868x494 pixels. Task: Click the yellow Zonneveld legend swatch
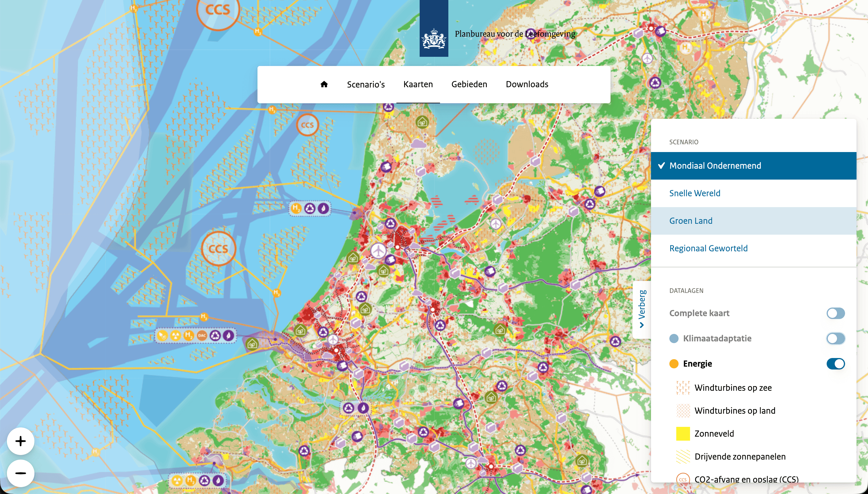[683, 433]
